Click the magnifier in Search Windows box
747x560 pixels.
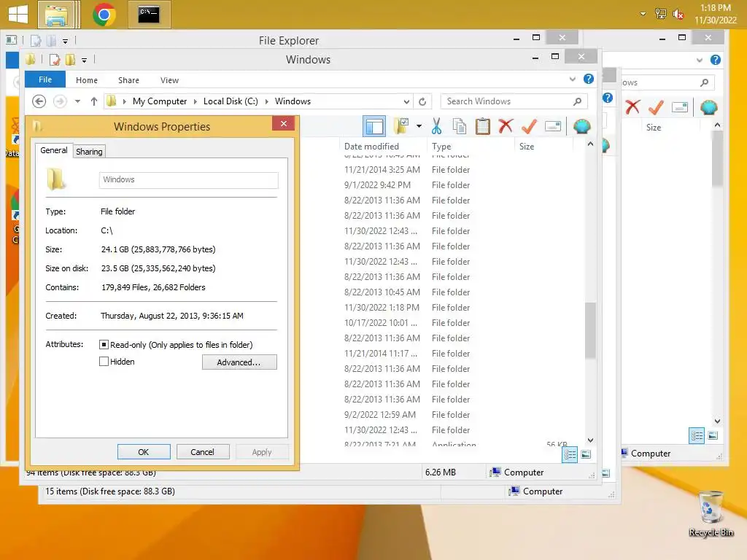578,101
